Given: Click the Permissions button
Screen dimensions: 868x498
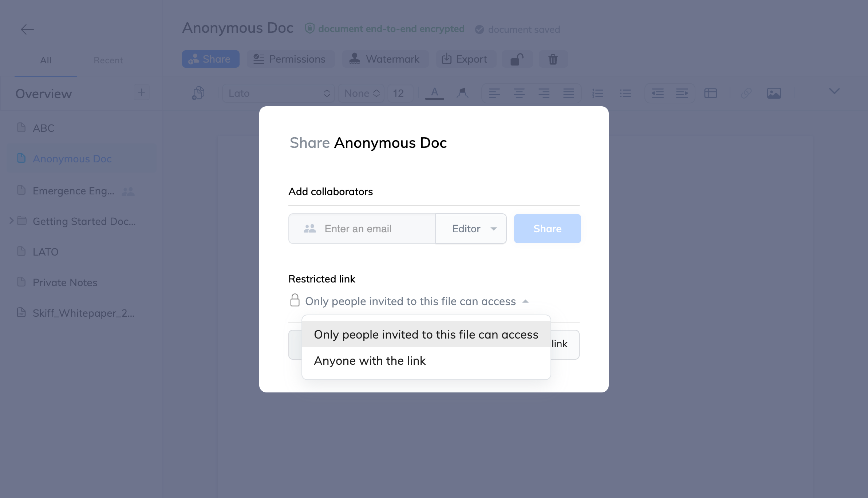Looking at the screenshot, I should pos(290,59).
